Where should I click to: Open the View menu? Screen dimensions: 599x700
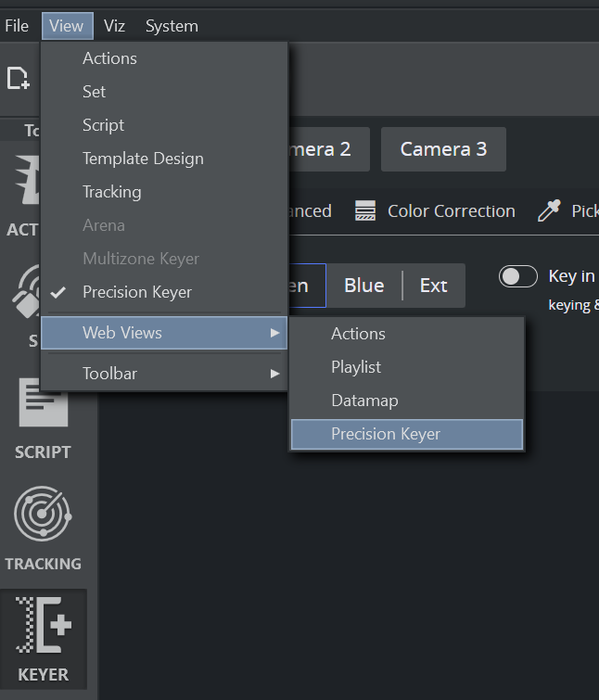67,26
